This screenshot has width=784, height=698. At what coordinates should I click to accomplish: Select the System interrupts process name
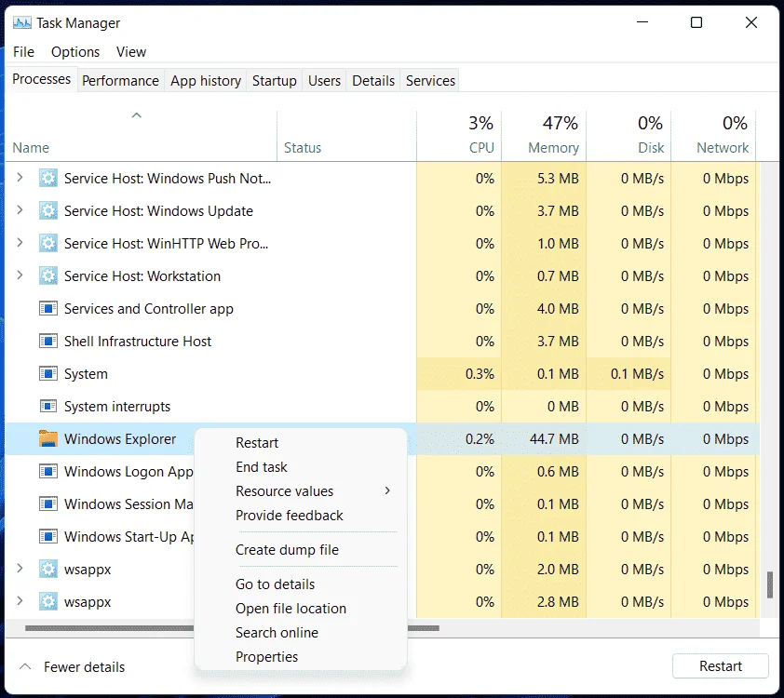click(x=117, y=407)
